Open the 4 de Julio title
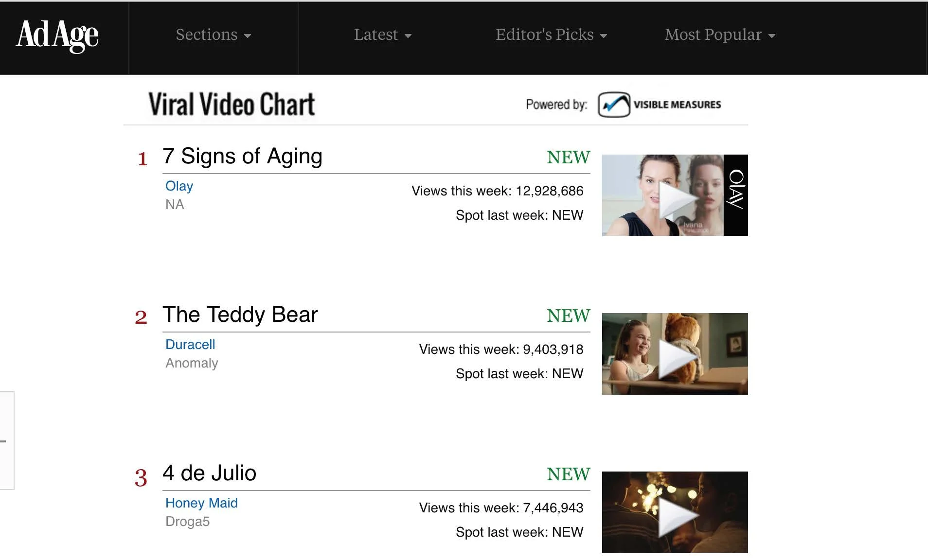The width and height of the screenshot is (928, 560). 209,473
